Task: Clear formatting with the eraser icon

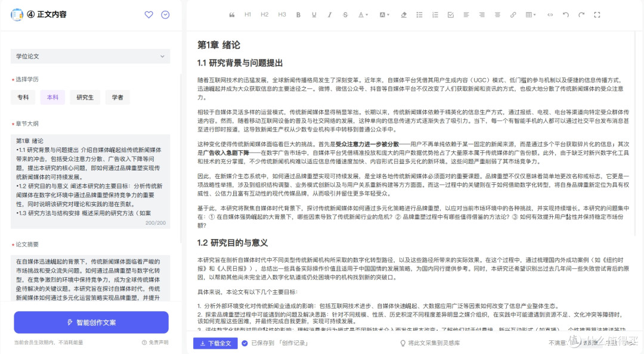Action: coord(404,15)
